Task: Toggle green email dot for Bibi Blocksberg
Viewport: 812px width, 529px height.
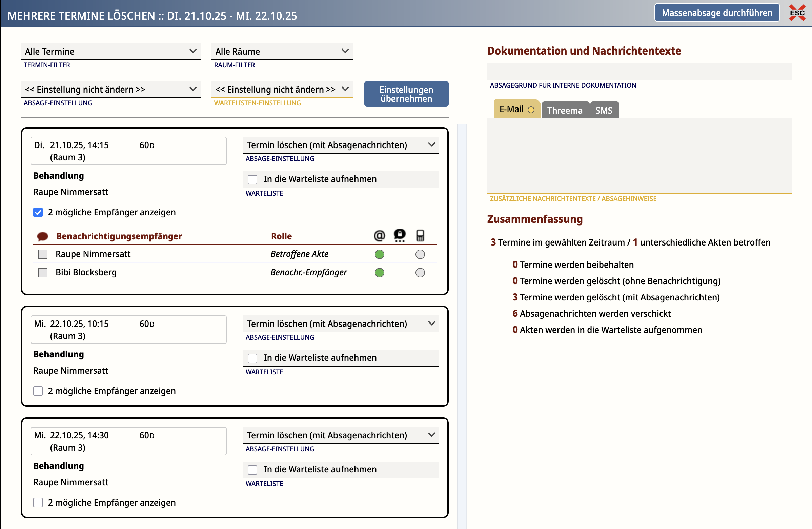Action: (x=379, y=273)
